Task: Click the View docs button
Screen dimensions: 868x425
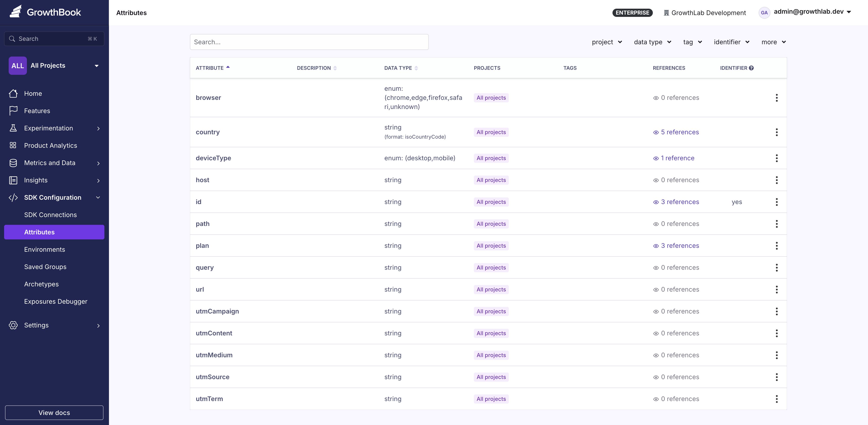Action: (54, 412)
